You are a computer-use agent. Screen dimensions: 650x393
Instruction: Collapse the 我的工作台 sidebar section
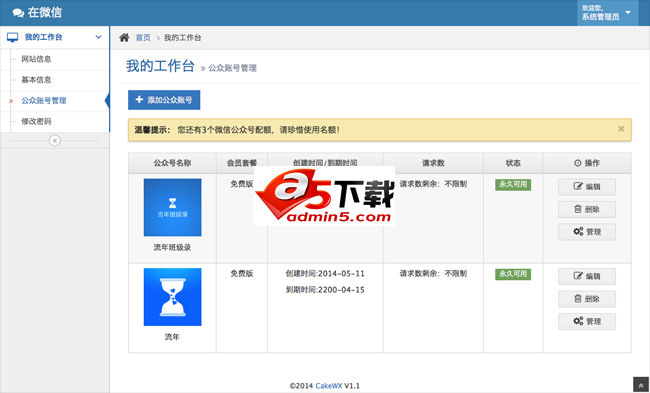pyautogui.click(x=98, y=37)
